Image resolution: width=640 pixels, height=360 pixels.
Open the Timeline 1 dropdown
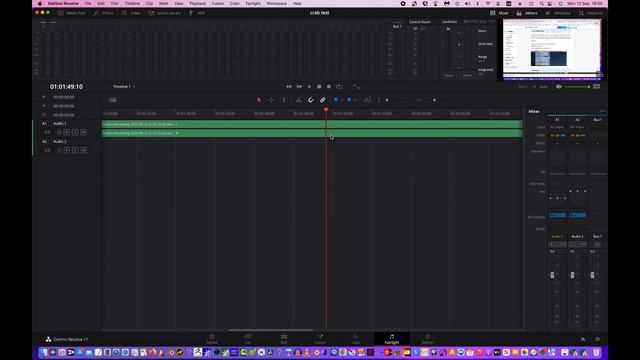click(x=124, y=87)
